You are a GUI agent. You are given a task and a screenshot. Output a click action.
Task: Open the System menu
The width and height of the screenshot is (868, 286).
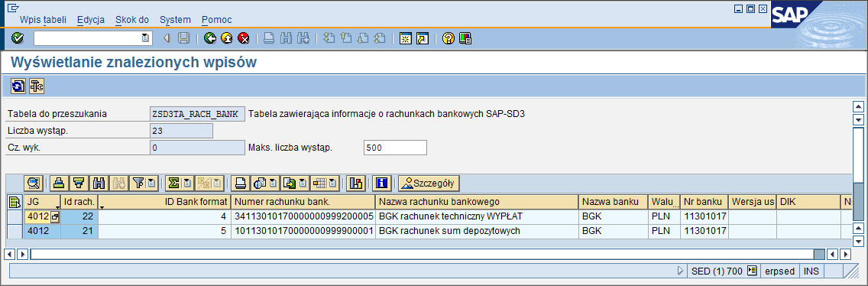pyautogui.click(x=176, y=19)
